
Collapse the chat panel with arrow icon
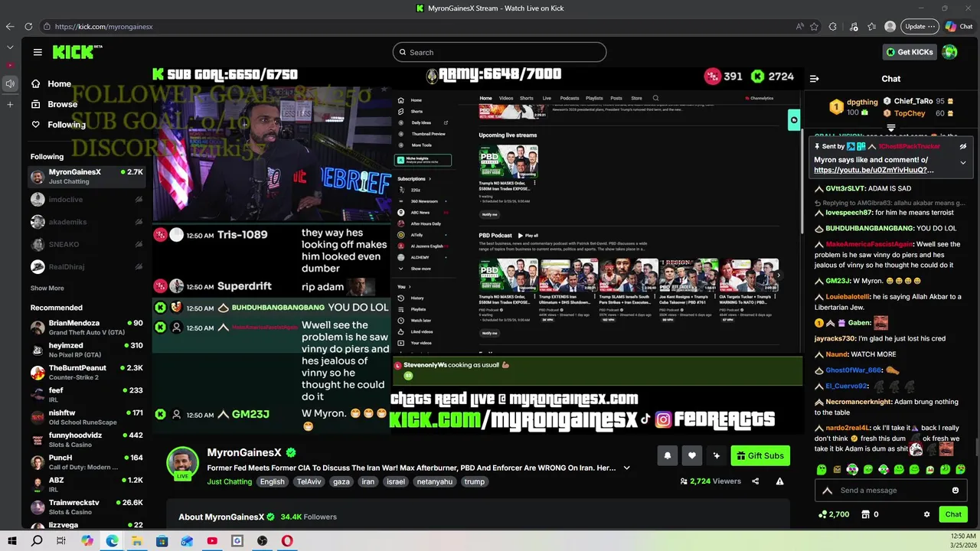(x=815, y=78)
